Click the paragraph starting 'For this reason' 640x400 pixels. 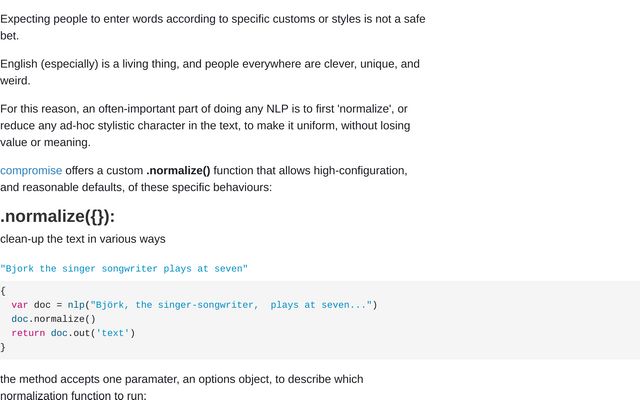(x=205, y=126)
